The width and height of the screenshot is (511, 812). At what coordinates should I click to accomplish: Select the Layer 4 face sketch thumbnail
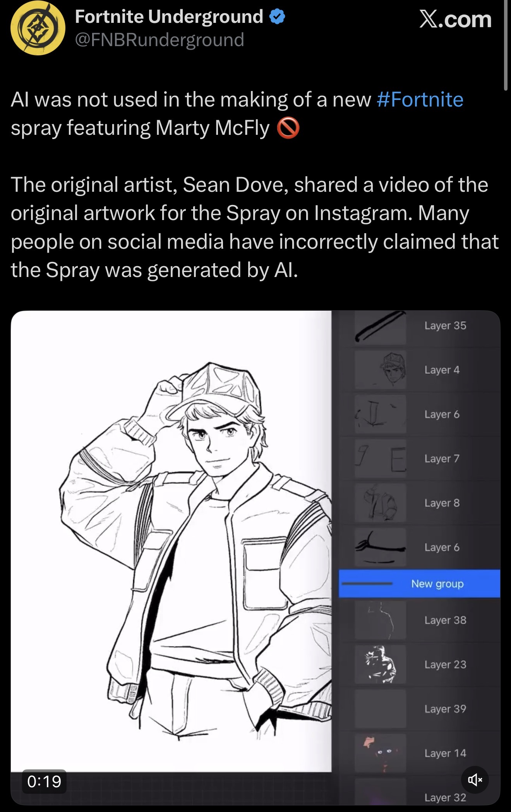pyautogui.click(x=380, y=370)
